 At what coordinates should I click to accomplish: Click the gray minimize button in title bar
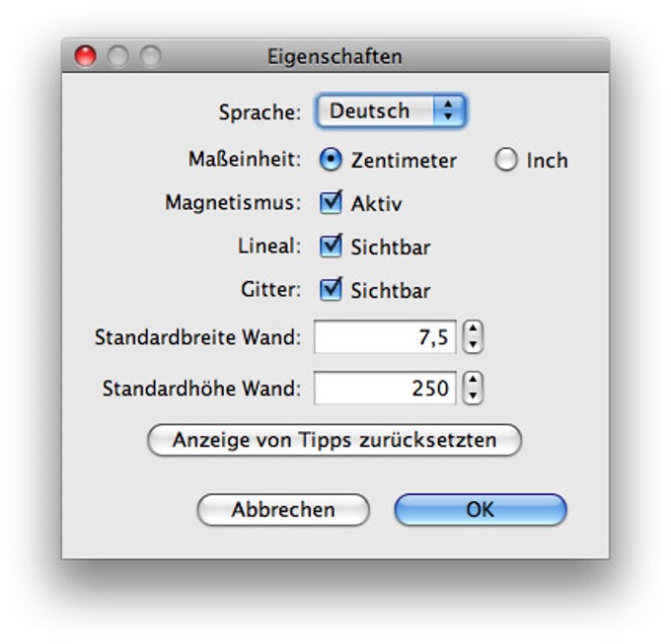117,57
